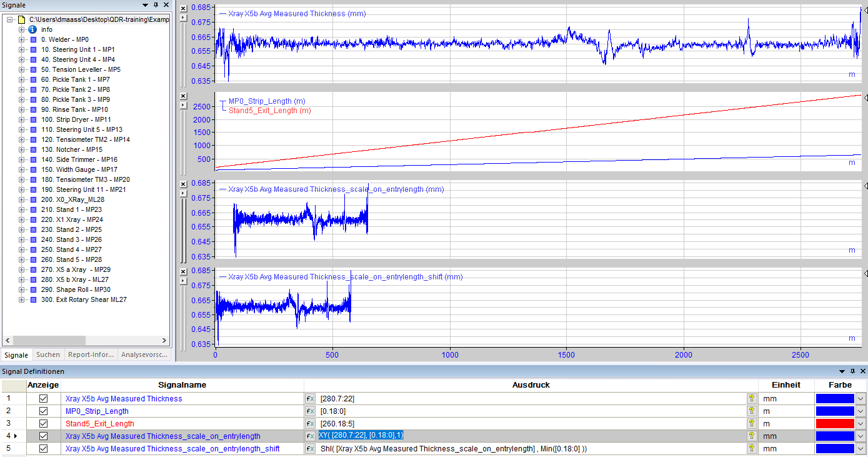Click the Farbe column header
Viewport: 868px width, 457px height.
[840, 385]
